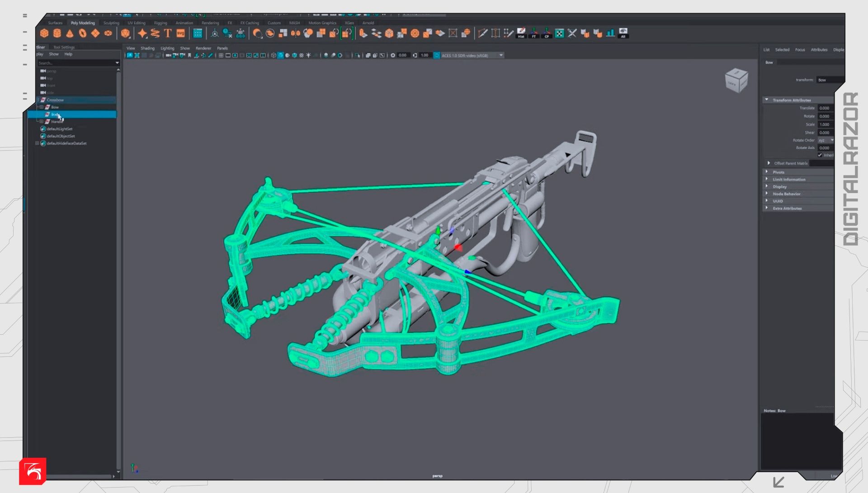Click the Delete History Hist icon

(521, 33)
